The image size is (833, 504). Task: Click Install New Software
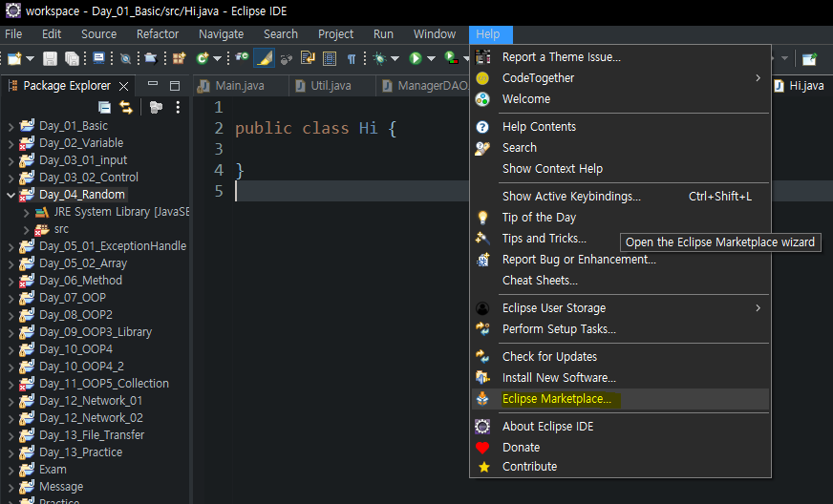pos(620,378)
